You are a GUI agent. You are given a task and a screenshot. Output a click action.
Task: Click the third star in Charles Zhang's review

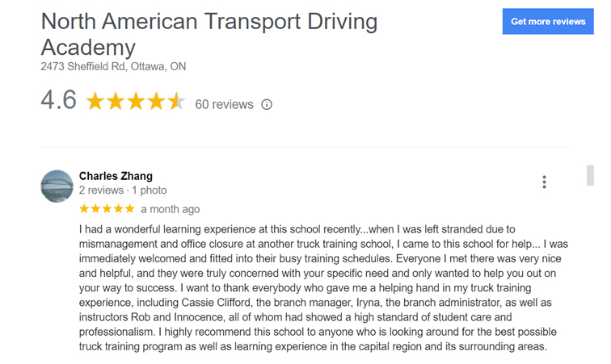(107, 209)
